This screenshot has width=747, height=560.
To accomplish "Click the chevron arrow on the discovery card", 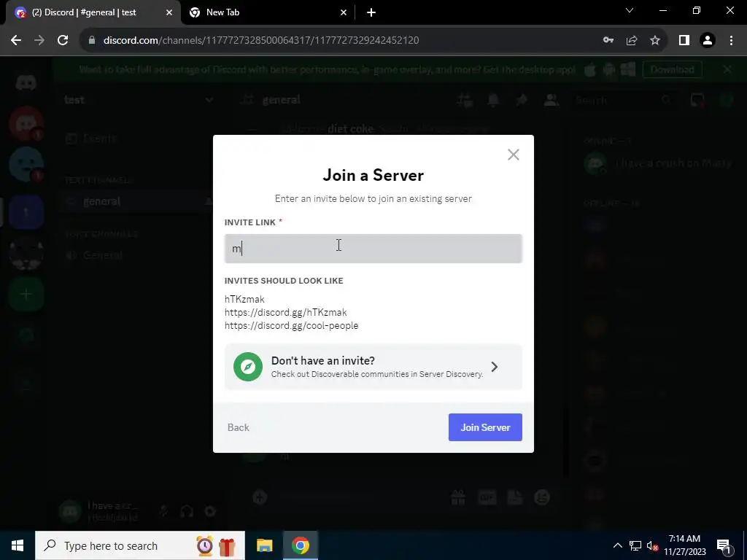I will pos(495,367).
